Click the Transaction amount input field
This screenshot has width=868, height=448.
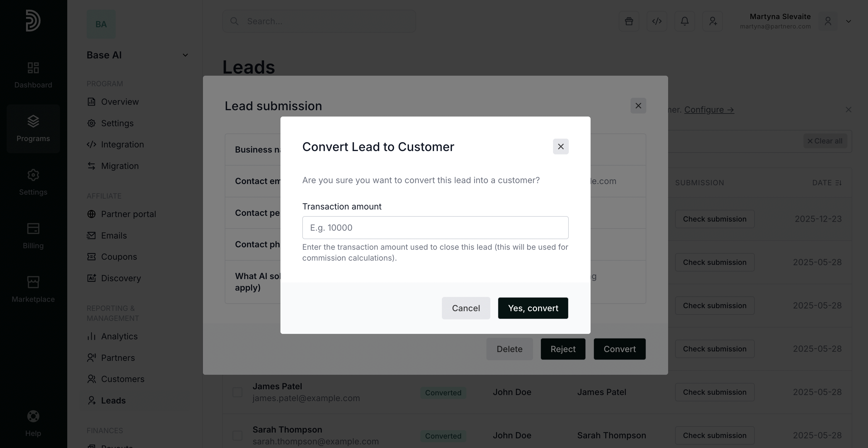pos(435,228)
